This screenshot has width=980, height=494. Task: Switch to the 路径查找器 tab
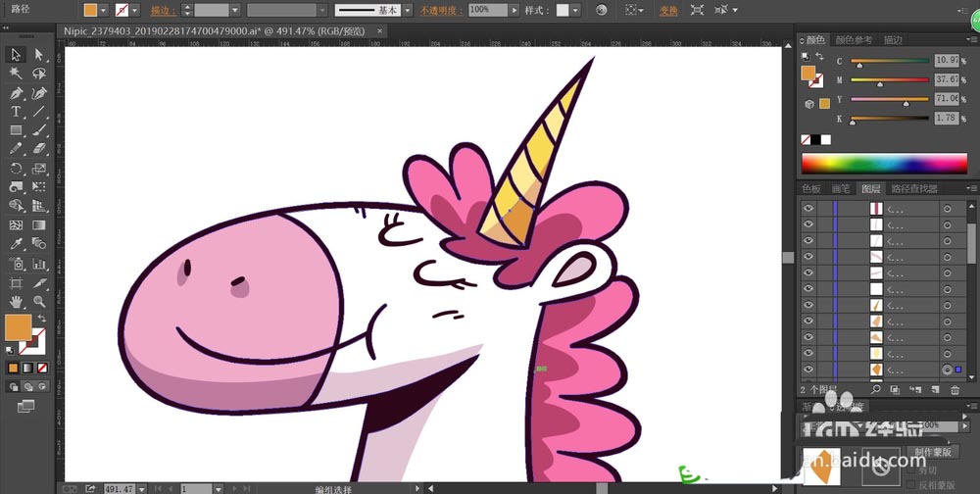[913, 188]
